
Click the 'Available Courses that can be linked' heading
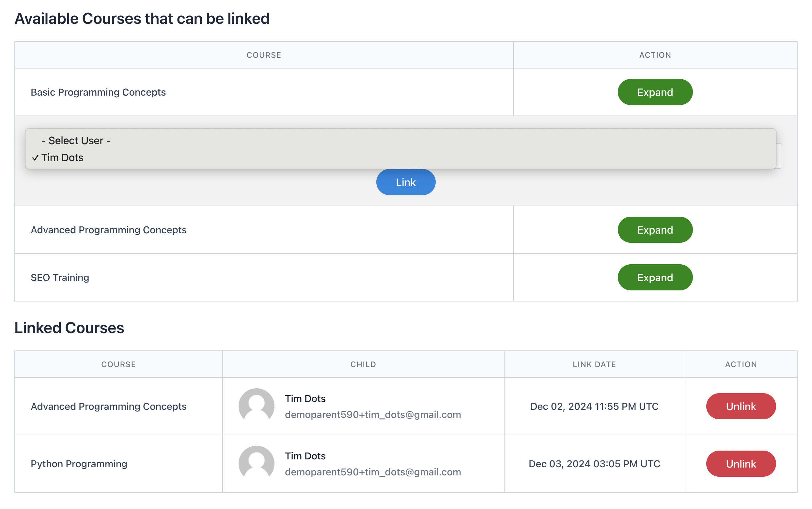click(x=142, y=19)
